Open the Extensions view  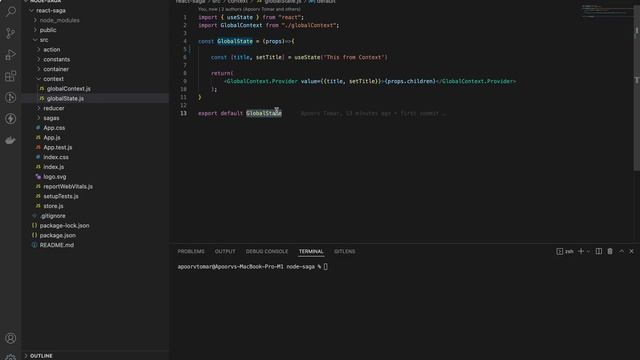click(11, 76)
